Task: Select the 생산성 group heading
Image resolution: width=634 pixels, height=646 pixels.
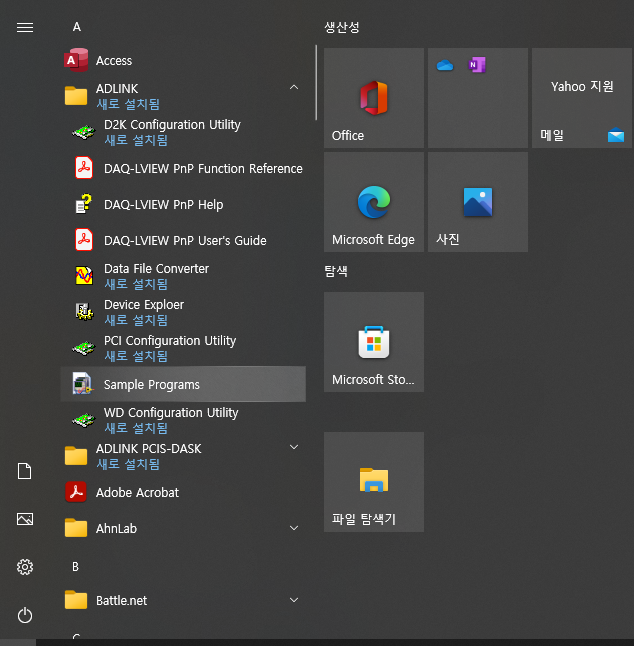Action: pos(342,27)
